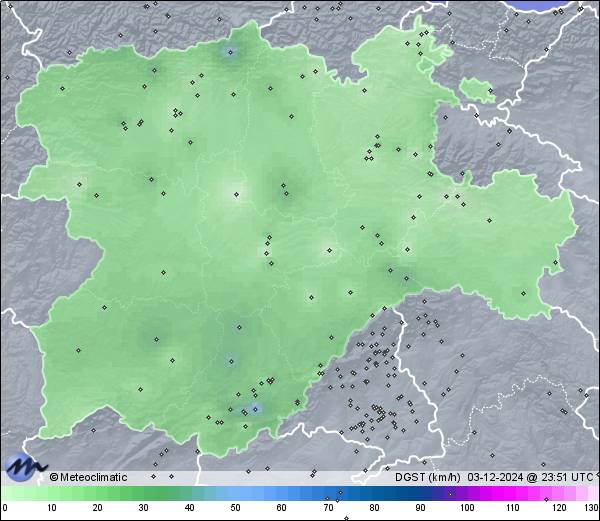Select station marker in the small detached green enclave
Screen dimensions: 600x521
(x=490, y=91)
